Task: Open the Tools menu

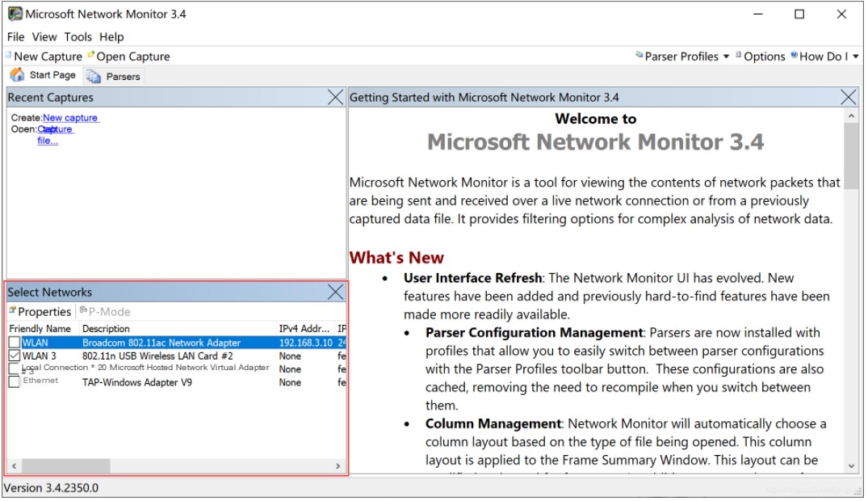Action: (x=78, y=37)
